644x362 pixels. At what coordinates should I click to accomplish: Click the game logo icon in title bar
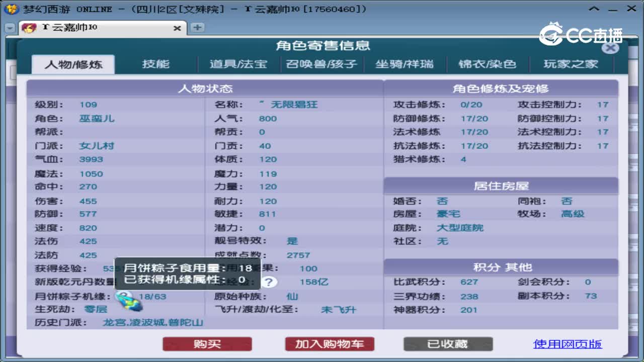[11, 9]
